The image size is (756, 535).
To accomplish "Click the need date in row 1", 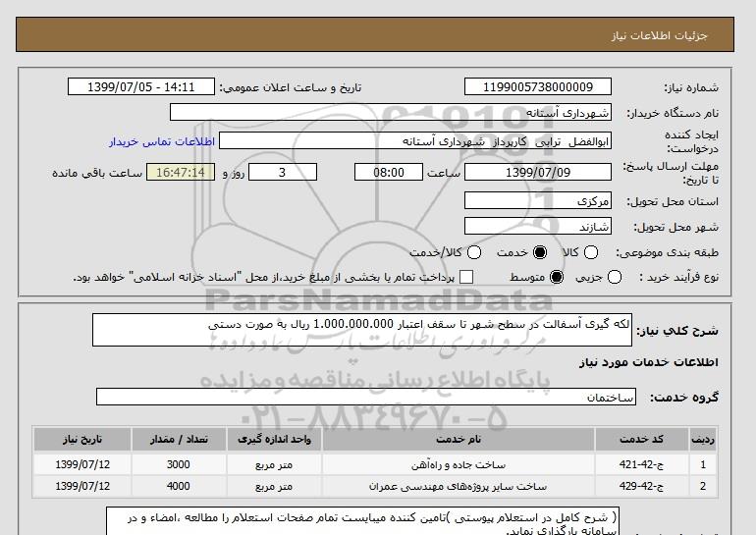I will pos(81,464).
